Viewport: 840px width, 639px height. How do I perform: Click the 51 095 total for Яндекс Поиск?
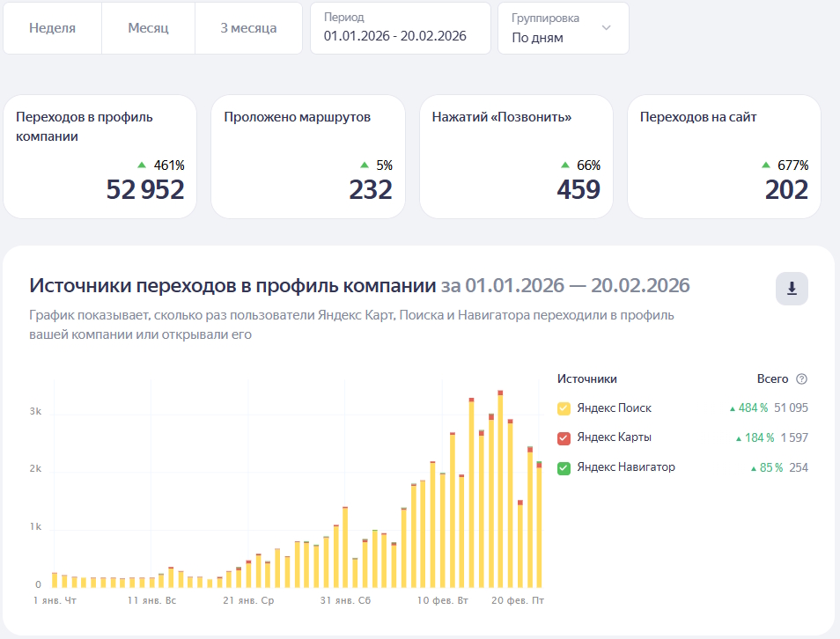[x=791, y=408]
